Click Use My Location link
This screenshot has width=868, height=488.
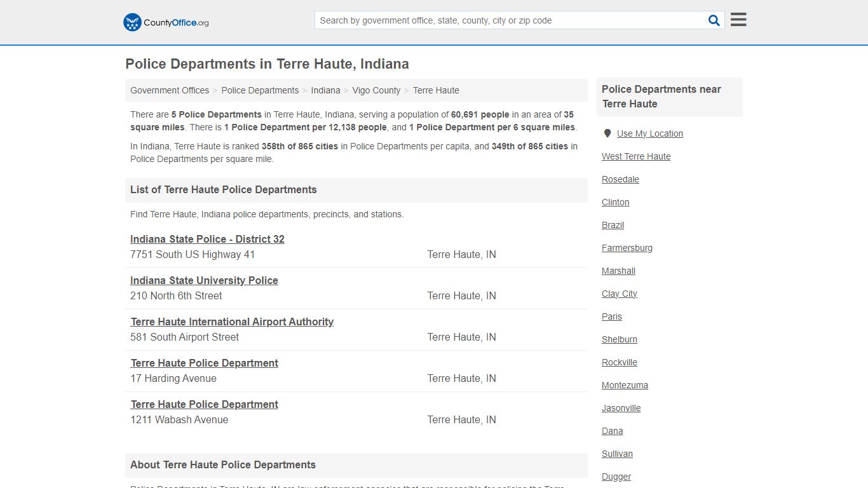[x=650, y=133]
